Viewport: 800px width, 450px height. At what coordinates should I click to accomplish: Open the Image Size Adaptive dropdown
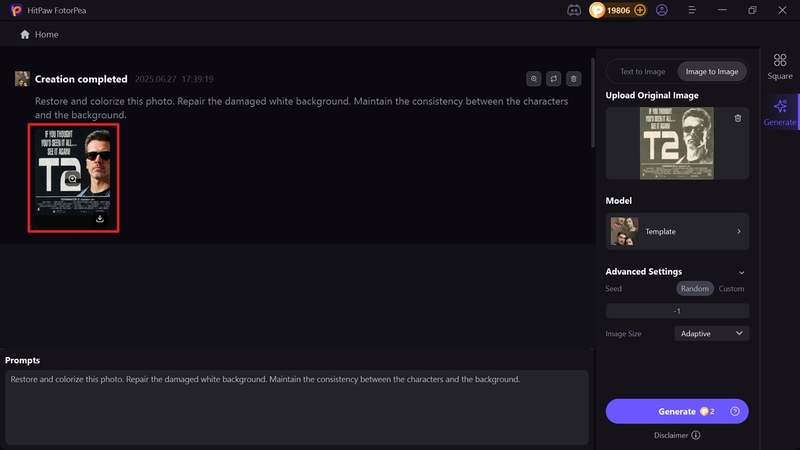pos(712,333)
